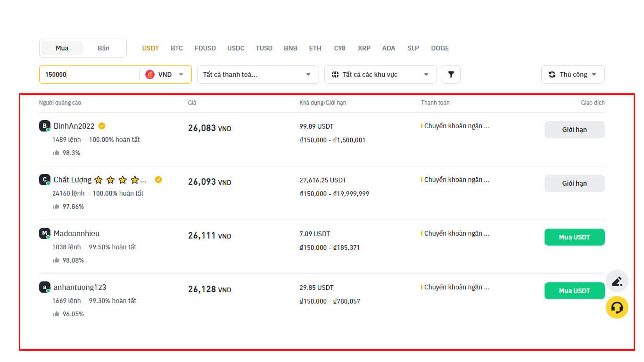644x362 pixels.
Task: Click the thumbs-up icon under anhantuong123
Action: tap(57, 313)
